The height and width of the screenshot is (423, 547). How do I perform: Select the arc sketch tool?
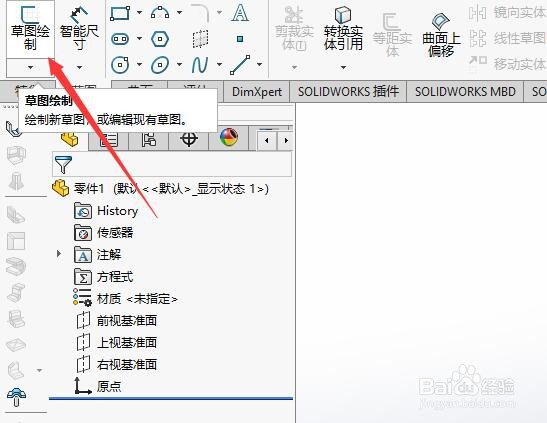[x=160, y=13]
